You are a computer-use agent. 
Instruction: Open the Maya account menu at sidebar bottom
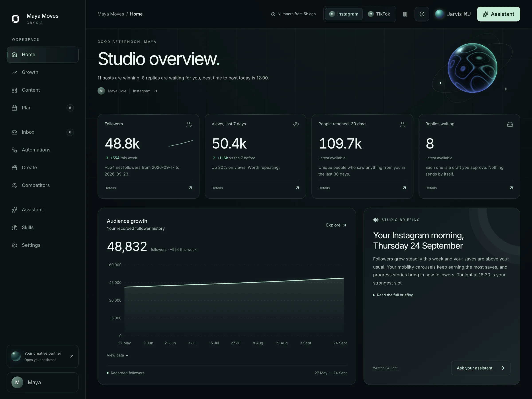(x=43, y=382)
